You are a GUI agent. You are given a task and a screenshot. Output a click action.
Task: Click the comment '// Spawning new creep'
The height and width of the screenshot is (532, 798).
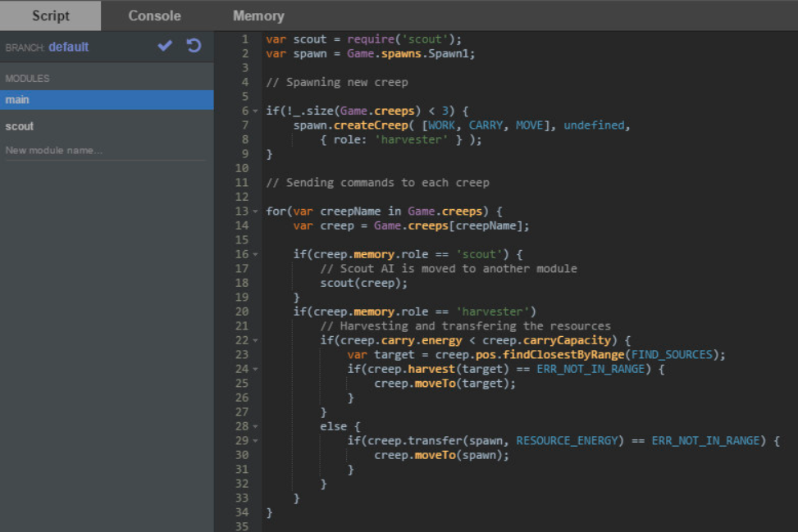(337, 83)
